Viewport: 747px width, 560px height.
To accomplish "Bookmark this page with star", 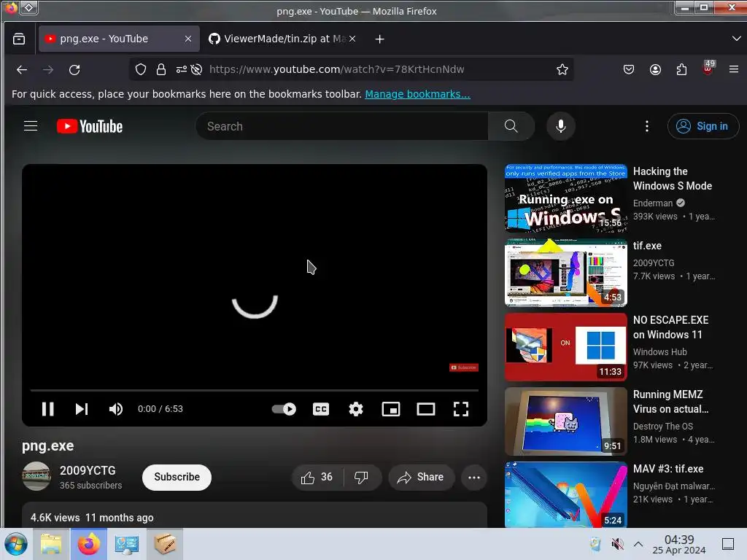I will 562,69.
